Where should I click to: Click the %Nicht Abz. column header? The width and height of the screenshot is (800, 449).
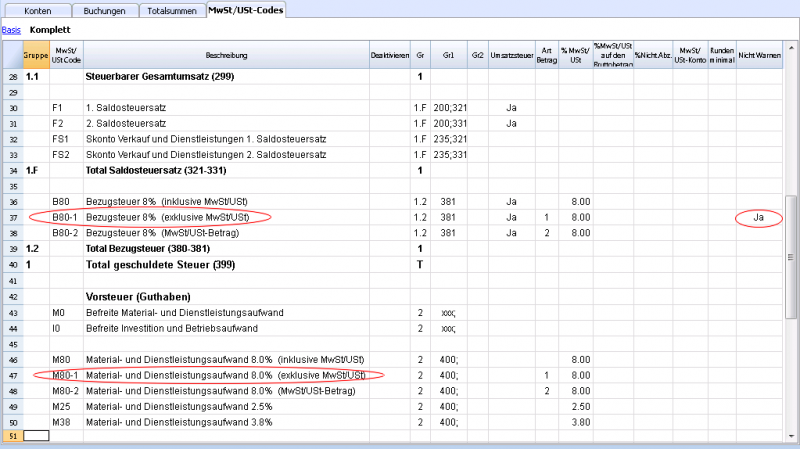(x=653, y=55)
